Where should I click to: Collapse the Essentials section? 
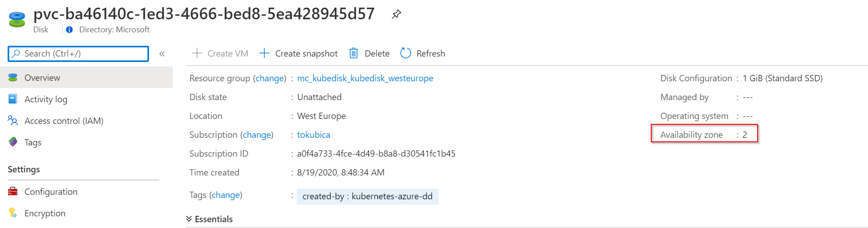pos(189,219)
